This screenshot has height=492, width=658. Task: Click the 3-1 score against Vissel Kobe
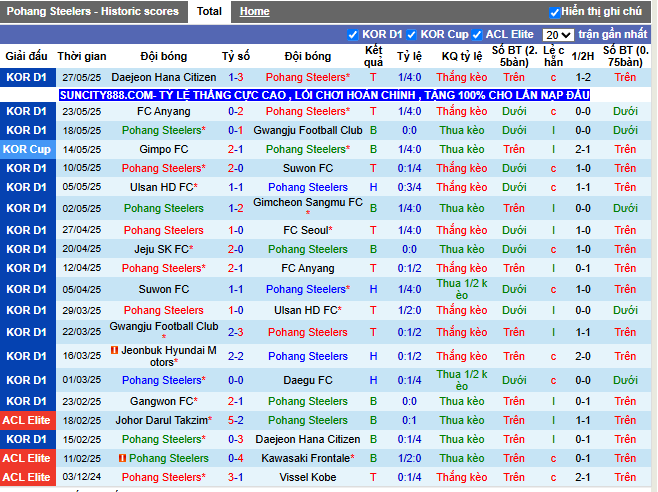(235, 477)
